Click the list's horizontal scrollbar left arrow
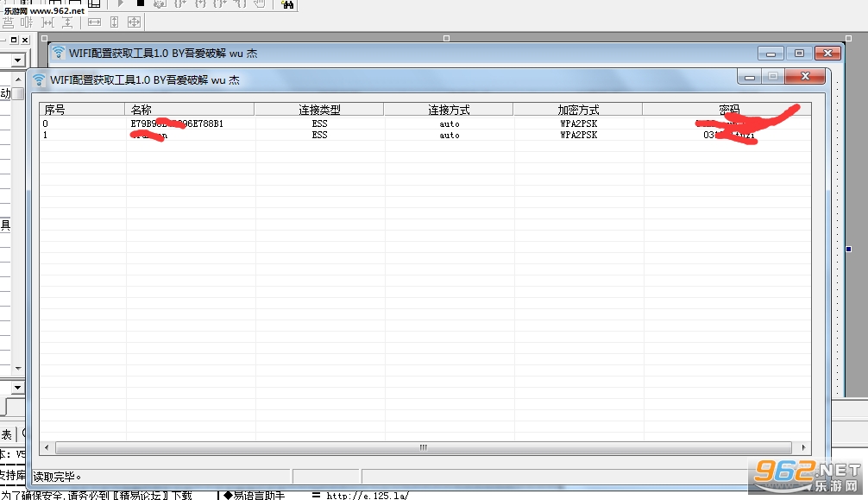 47,447
